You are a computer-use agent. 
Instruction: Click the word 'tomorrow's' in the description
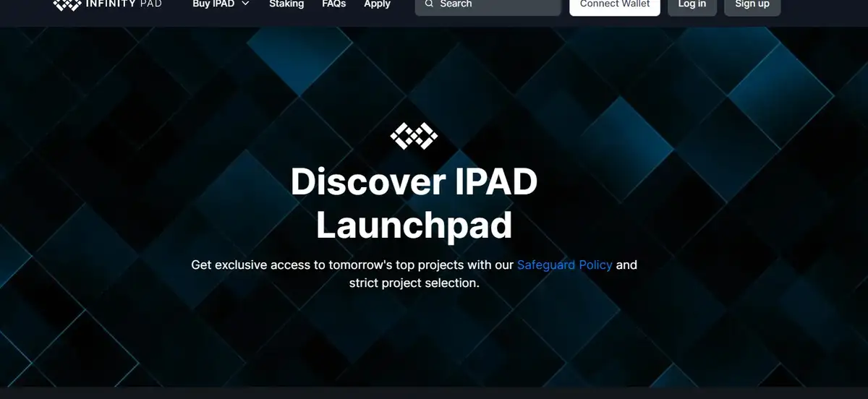pos(359,265)
